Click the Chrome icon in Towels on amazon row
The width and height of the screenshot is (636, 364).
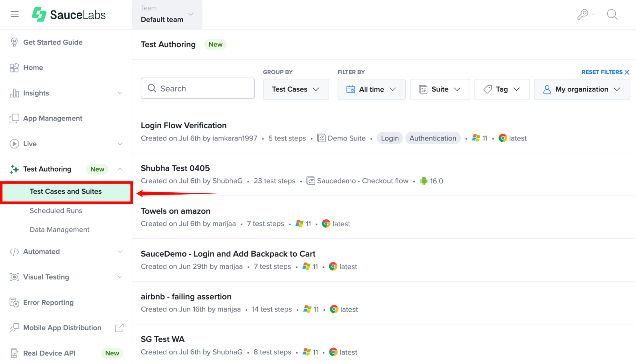[x=326, y=224]
